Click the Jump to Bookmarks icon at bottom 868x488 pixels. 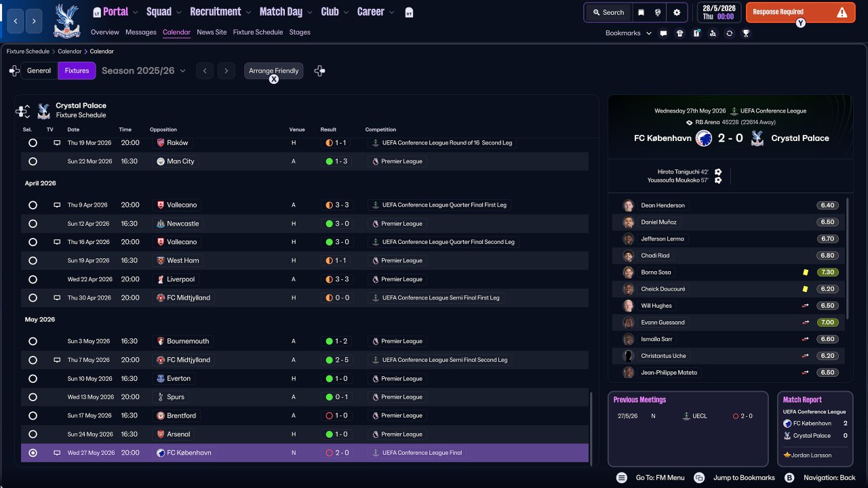[x=699, y=478]
